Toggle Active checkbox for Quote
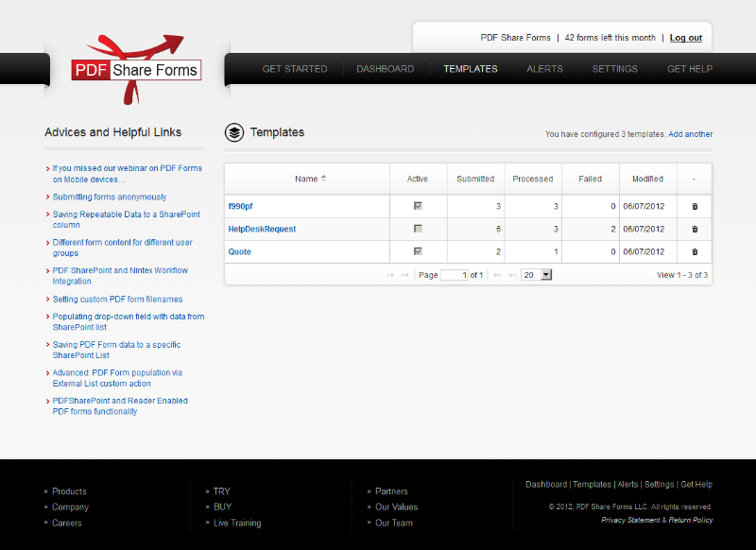 [418, 251]
